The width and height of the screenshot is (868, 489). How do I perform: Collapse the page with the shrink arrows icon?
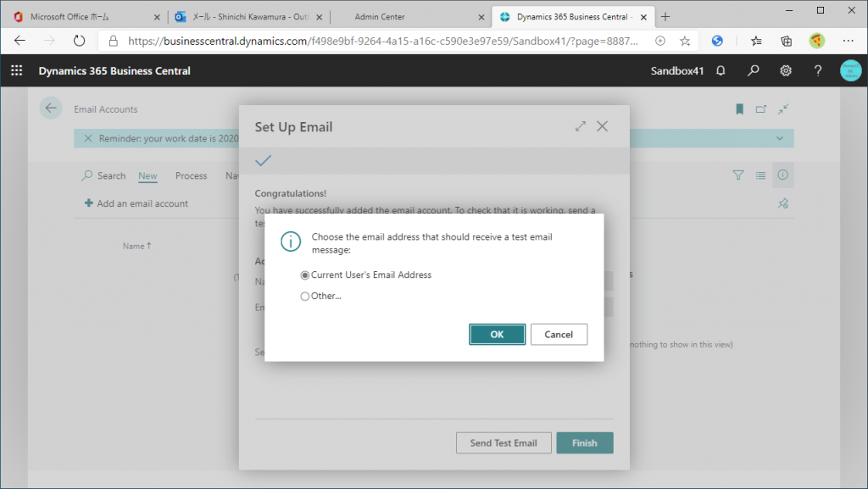[x=782, y=109]
